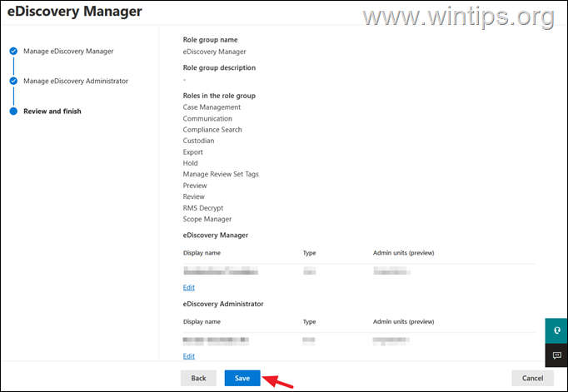Viewport: 568px width, 392px height.
Task: Click the Role group description label
Action: [219, 67]
